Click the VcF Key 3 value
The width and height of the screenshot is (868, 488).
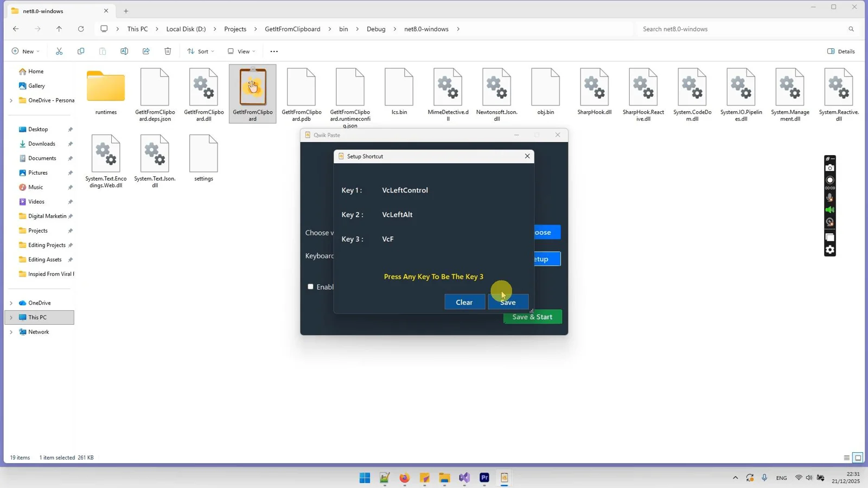388,239
